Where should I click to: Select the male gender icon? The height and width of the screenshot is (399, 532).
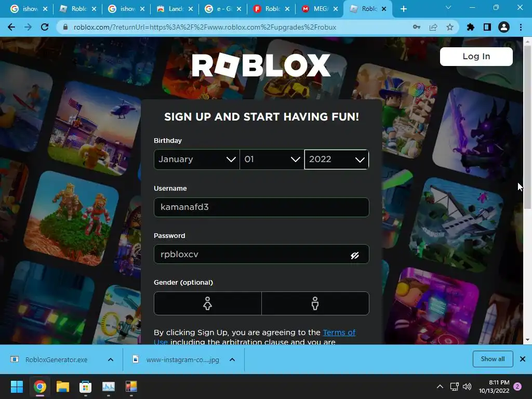coord(315,303)
